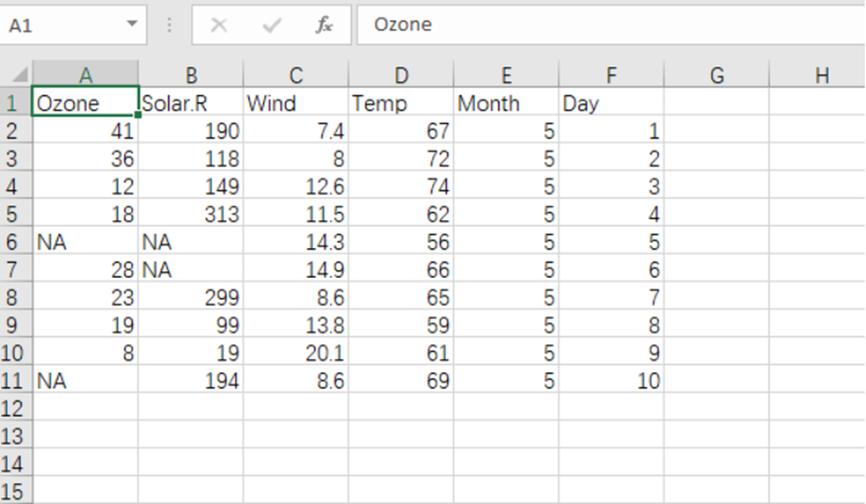Select row 14 header

[16, 464]
